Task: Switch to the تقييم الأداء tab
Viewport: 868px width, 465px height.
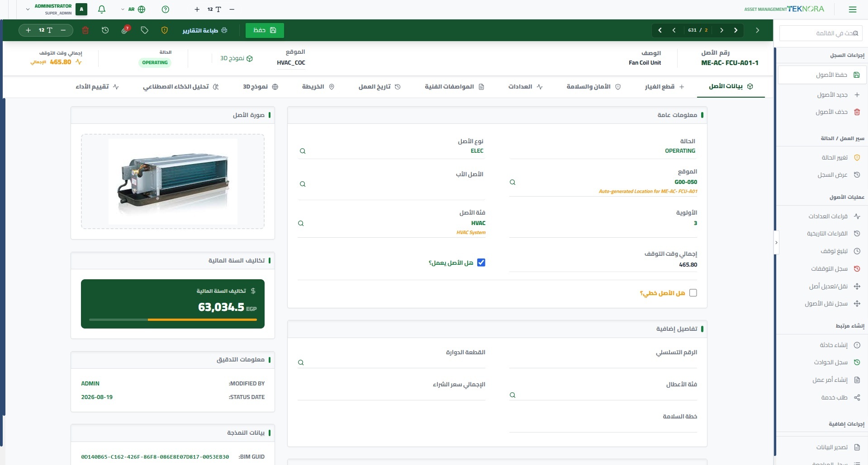Action: pyautogui.click(x=97, y=86)
